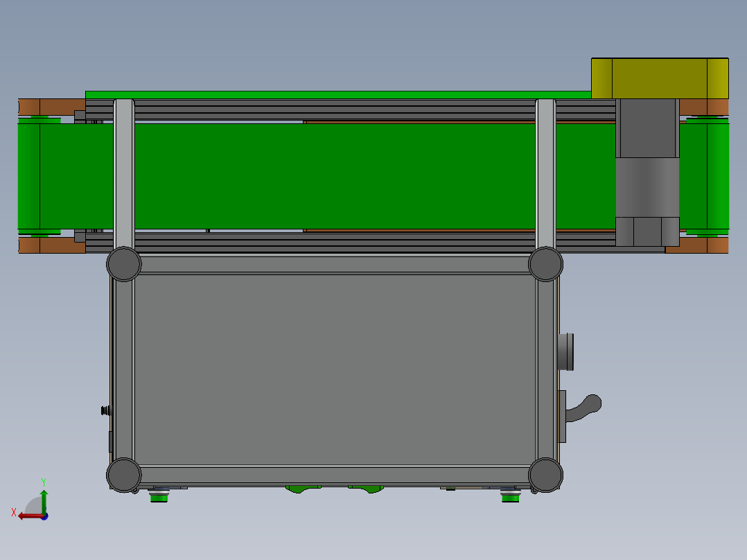
Task: Select the round cylindrical knob above the lever
Action: pos(566,351)
